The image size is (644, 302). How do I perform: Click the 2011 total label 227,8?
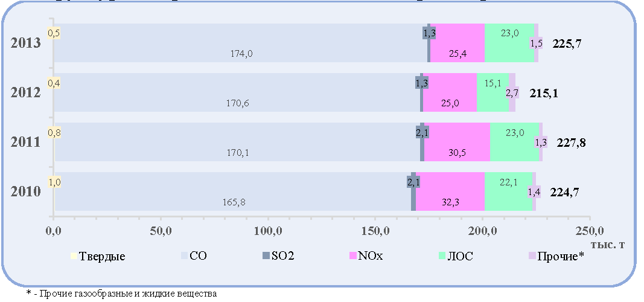572,143
